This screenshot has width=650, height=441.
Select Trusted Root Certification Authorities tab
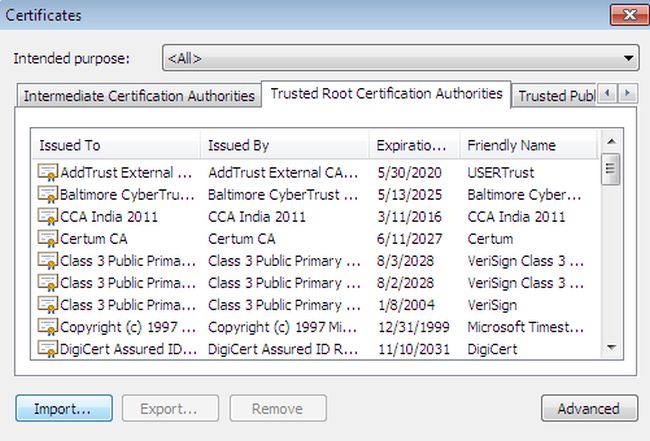point(386,94)
